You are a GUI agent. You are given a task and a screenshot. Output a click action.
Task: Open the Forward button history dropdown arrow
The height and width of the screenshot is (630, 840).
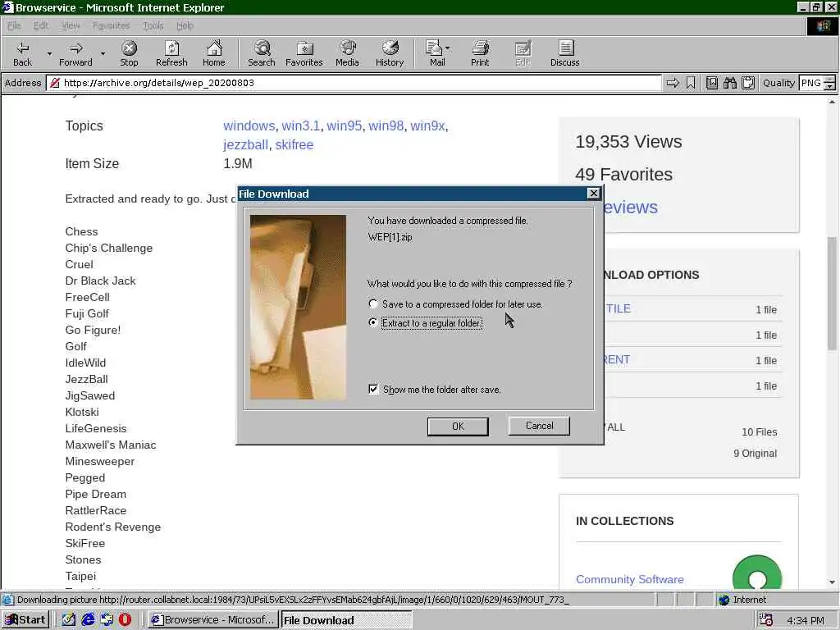coord(103,54)
